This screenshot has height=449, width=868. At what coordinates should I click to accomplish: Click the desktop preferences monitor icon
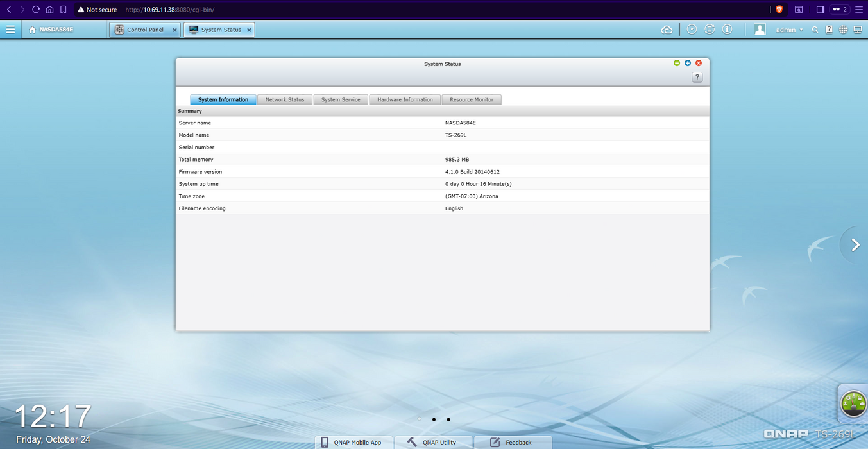[858, 30]
